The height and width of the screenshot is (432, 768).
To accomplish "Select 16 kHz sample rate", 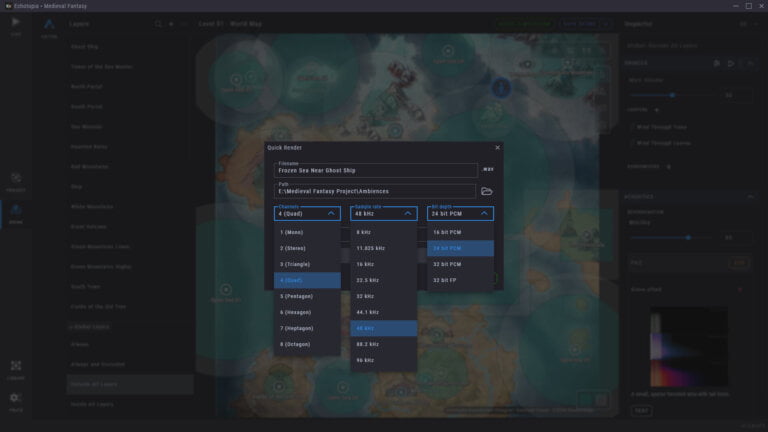I will click(384, 264).
